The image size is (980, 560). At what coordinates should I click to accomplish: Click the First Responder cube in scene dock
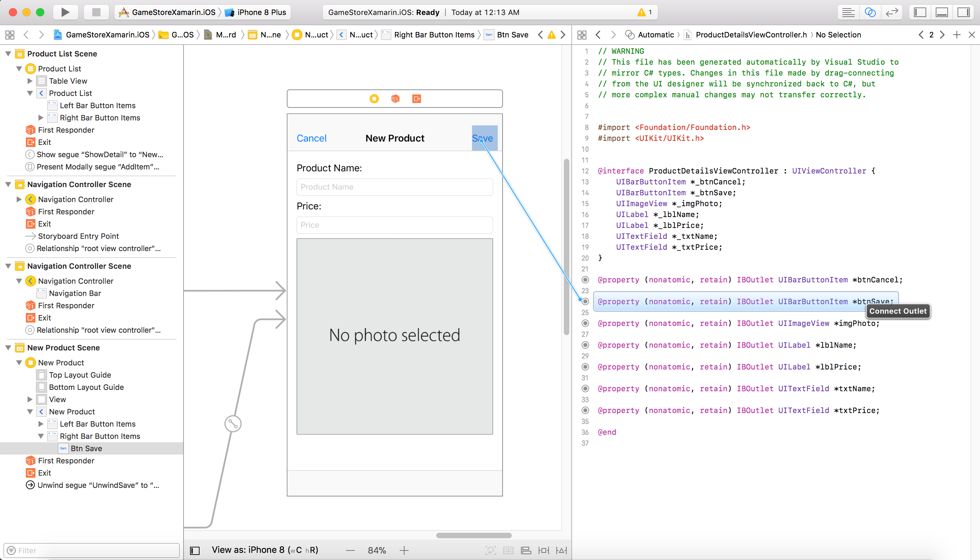(395, 99)
